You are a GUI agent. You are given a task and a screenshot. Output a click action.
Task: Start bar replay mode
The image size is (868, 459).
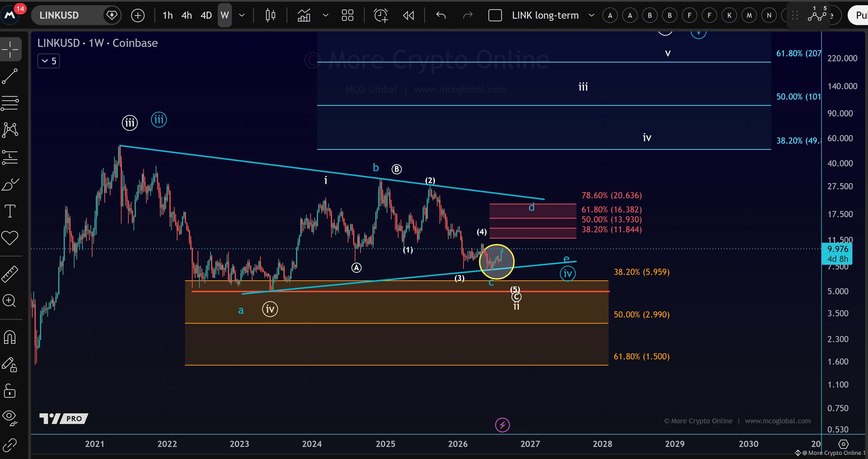[x=408, y=16]
